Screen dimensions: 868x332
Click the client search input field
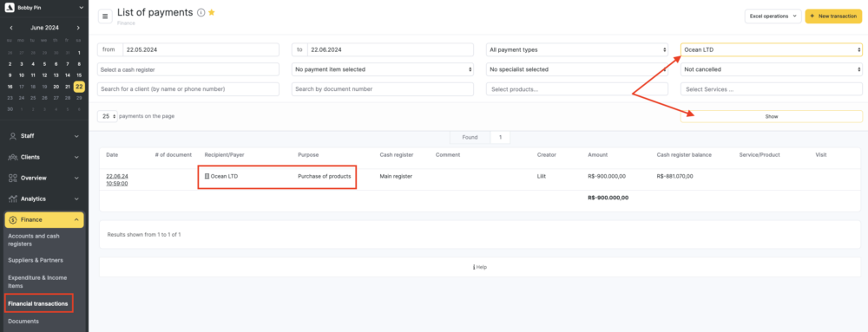point(188,89)
